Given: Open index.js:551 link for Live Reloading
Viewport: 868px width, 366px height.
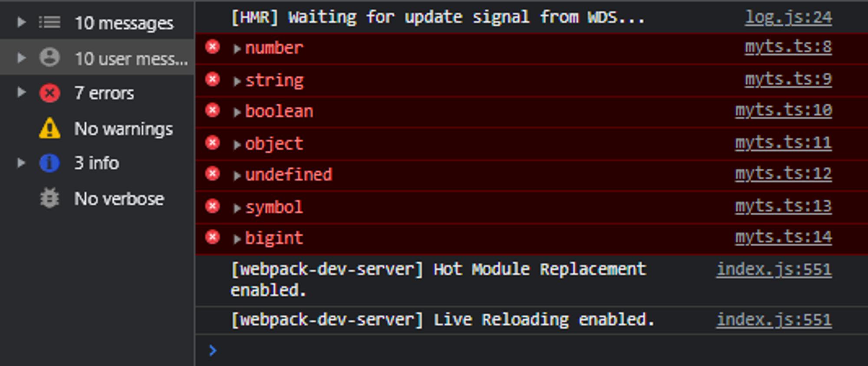Looking at the screenshot, I should click(x=774, y=320).
